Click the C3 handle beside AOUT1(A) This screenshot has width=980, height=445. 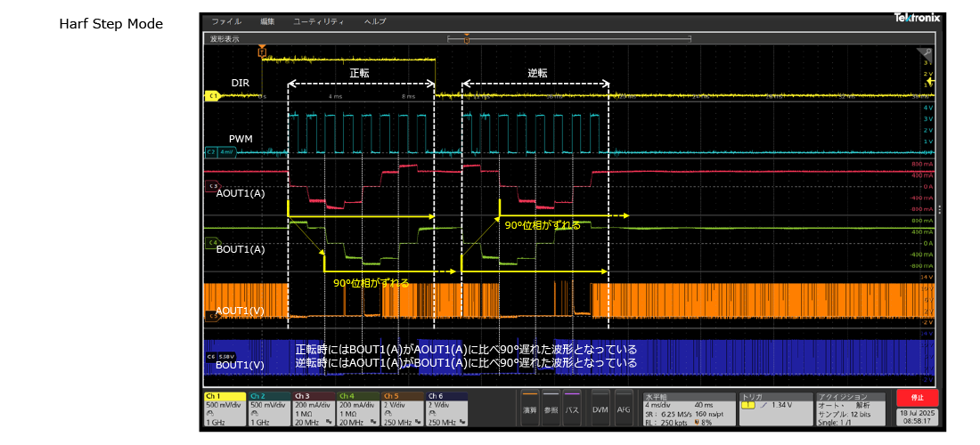[x=212, y=186]
